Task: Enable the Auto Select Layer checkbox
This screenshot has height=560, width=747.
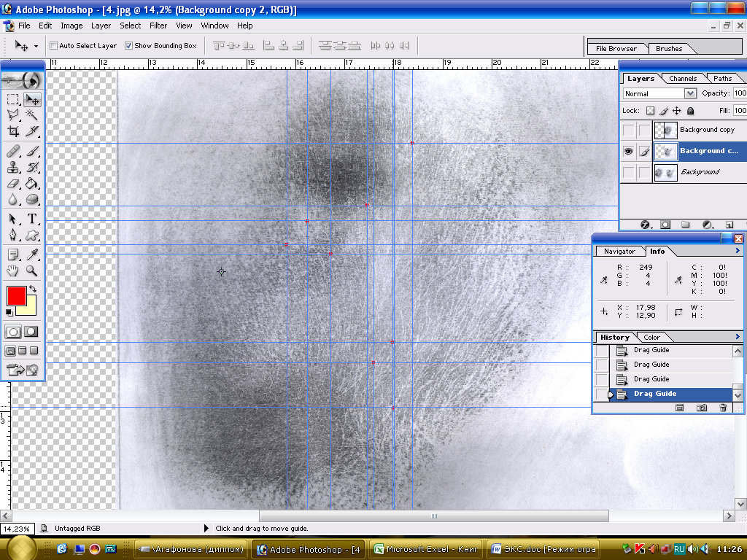Action: coord(54,46)
